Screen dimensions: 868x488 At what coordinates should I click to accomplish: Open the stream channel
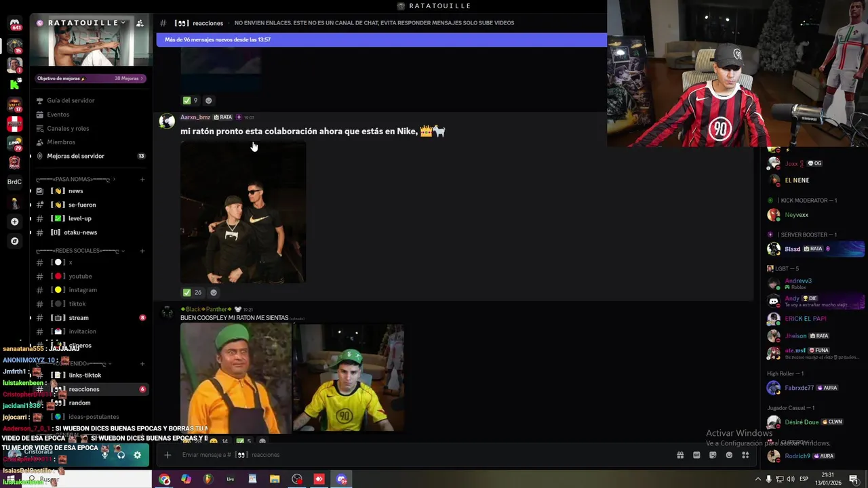(x=90, y=318)
